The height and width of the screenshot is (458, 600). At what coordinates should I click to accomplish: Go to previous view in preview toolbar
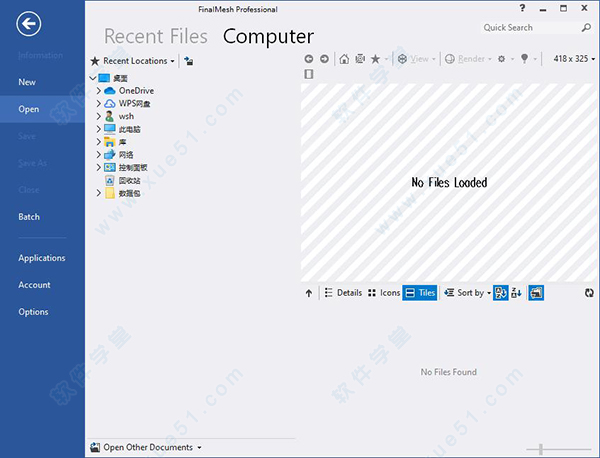pos(309,59)
